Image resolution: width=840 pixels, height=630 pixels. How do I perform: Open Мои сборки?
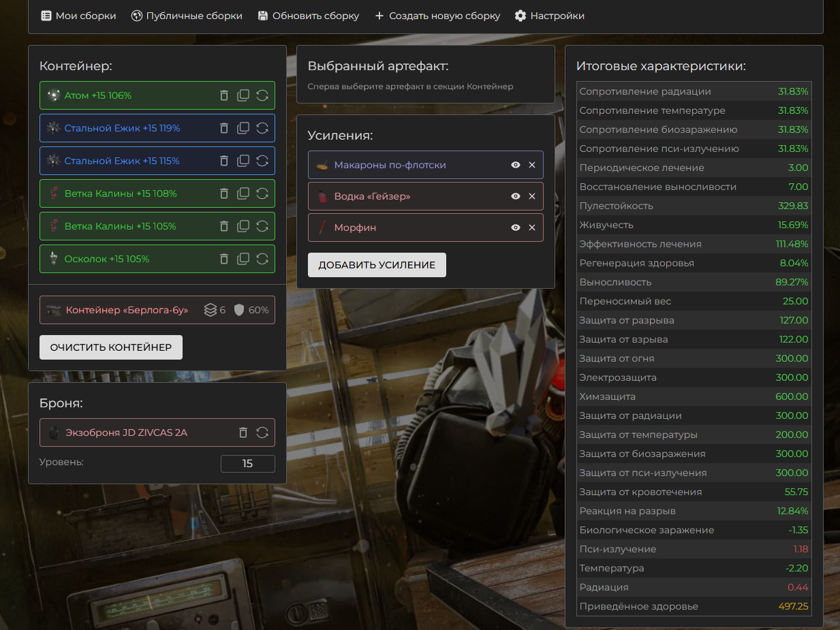(78, 16)
